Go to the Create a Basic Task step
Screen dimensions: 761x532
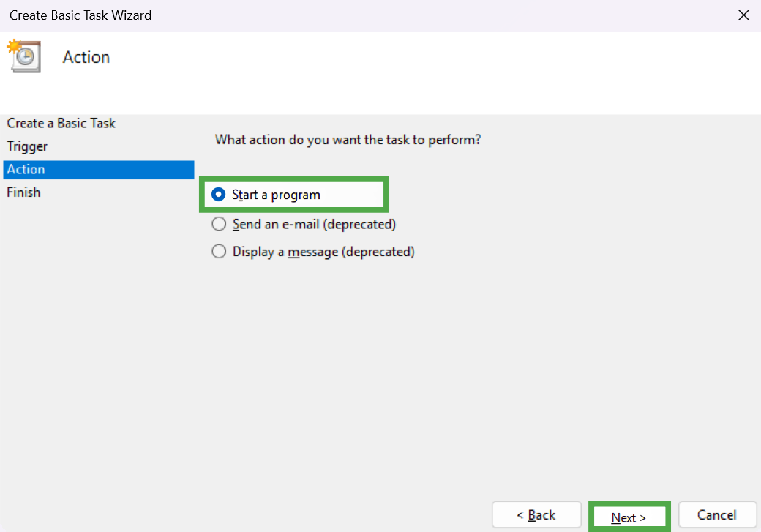pyautogui.click(x=61, y=123)
